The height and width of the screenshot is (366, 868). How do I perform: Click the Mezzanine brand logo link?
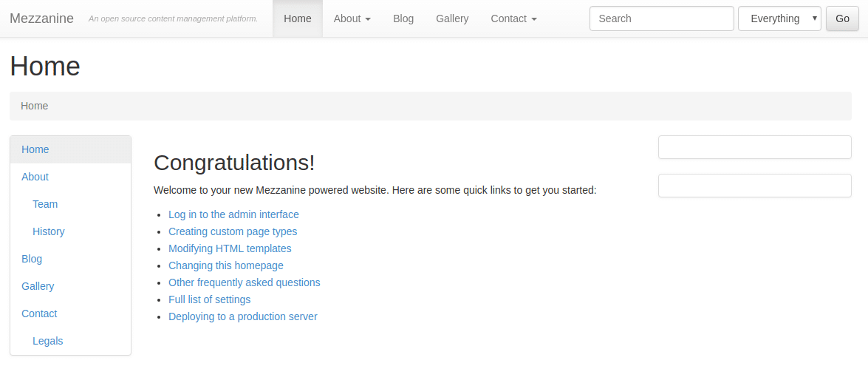[x=41, y=18]
